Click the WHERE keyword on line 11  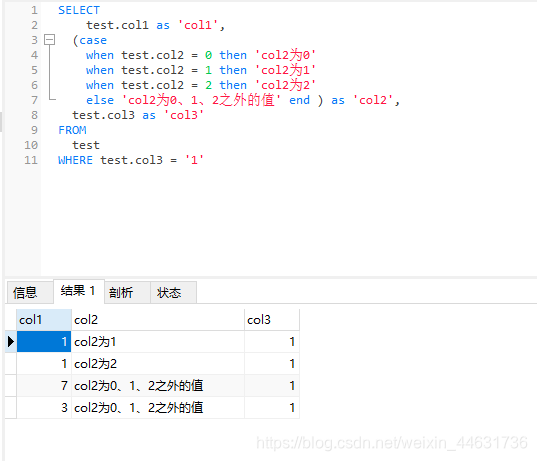[75, 160]
